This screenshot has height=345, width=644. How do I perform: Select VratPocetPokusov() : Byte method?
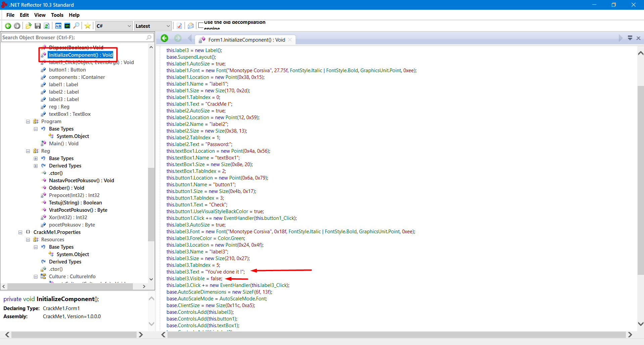pyautogui.click(x=78, y=210)
